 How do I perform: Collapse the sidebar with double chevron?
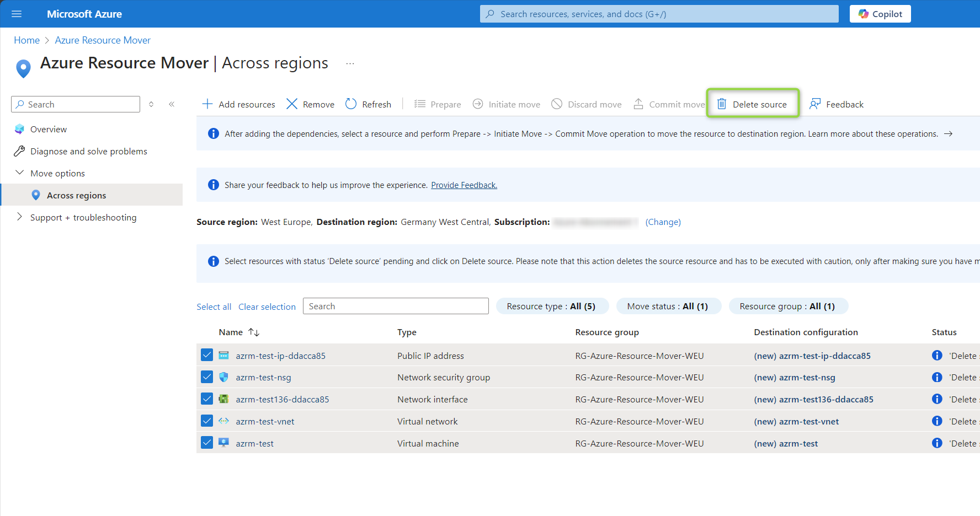172,104
